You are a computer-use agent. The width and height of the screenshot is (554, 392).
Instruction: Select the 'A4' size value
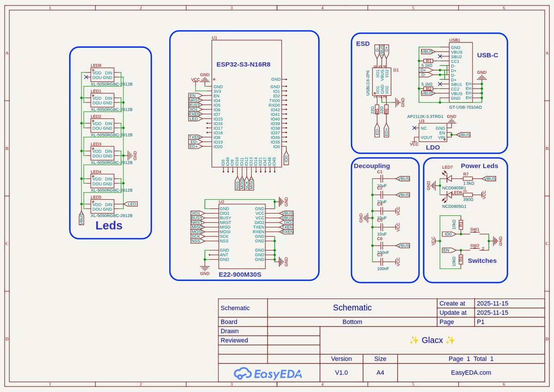coord(380,373)
